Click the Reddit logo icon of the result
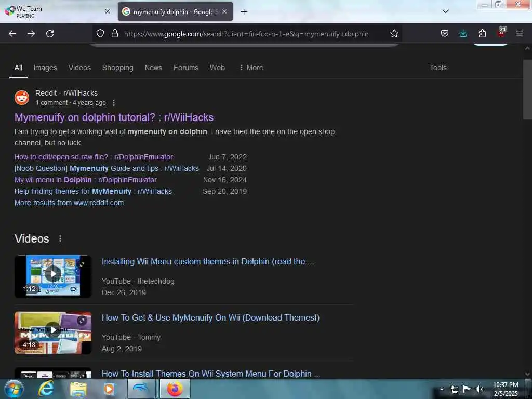532x399 pixels. (22, 98)
